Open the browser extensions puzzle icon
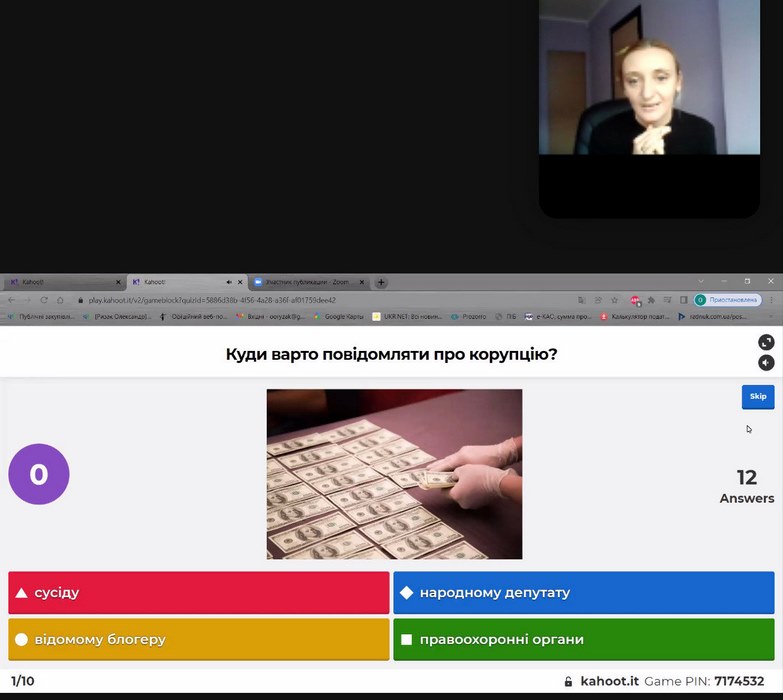The width and height of the screenshot is (783, 700). (651, 300)
